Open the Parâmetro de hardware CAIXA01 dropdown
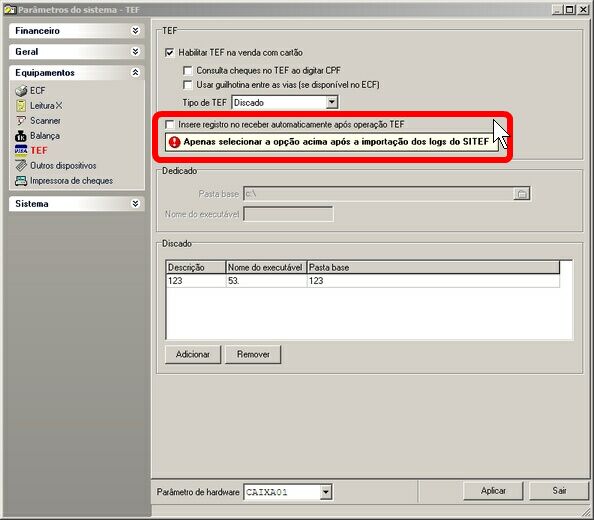The height and width of the screenshot is (520, 594). tap(326, 492)
